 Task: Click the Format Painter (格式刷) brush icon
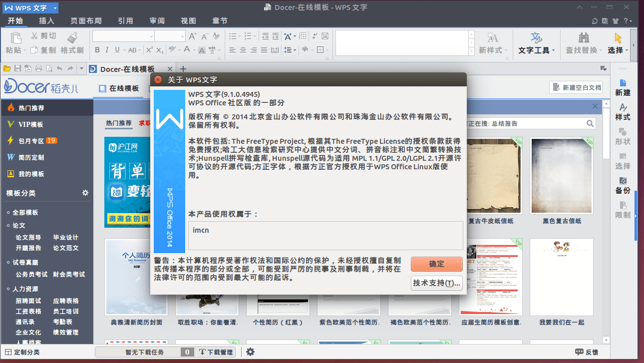72,37
